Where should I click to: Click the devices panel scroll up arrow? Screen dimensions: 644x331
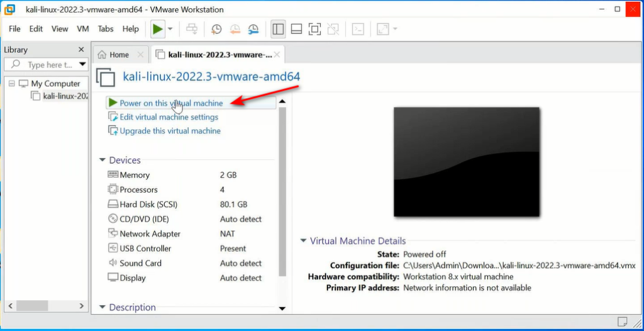pos(282,101)
